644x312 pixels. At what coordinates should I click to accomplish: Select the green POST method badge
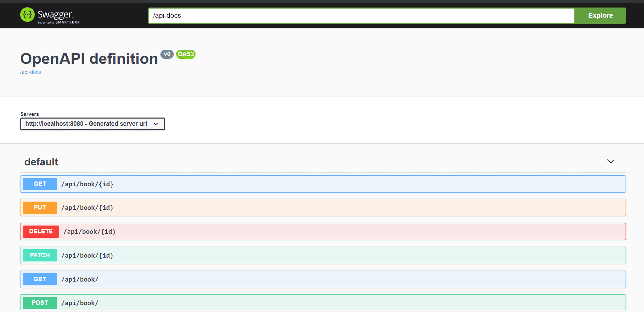[40, 303]
